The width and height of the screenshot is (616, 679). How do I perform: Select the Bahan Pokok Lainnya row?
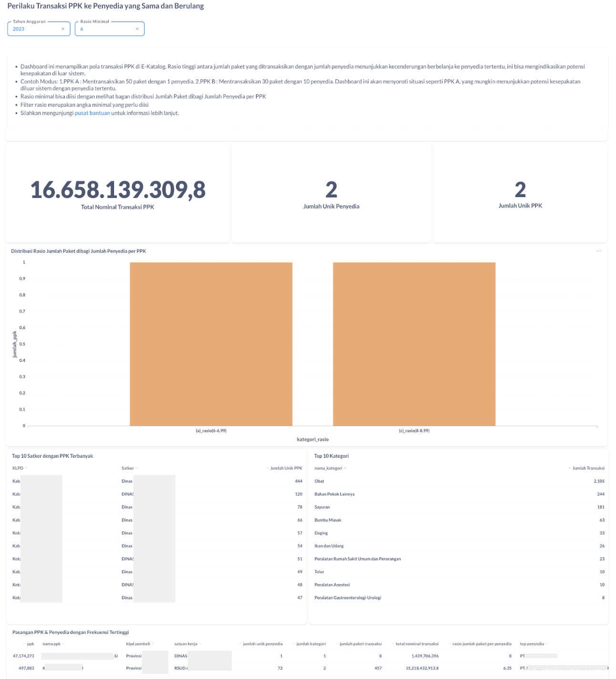[459, 494]
